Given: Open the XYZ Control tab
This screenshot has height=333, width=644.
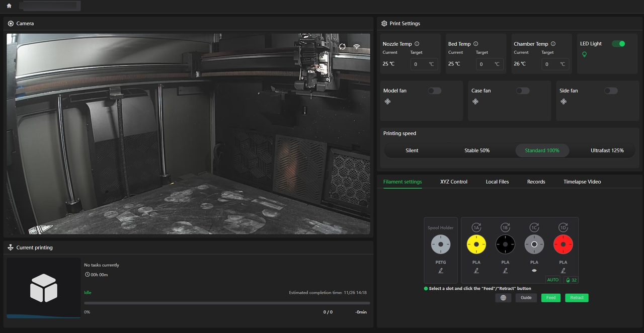Looking at the screenshot, I should click(x=453, y=182).
